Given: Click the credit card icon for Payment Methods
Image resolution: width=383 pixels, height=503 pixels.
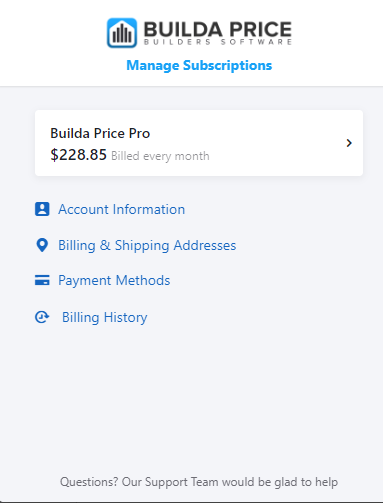Looking at the screenshot, I should point(42,280).
